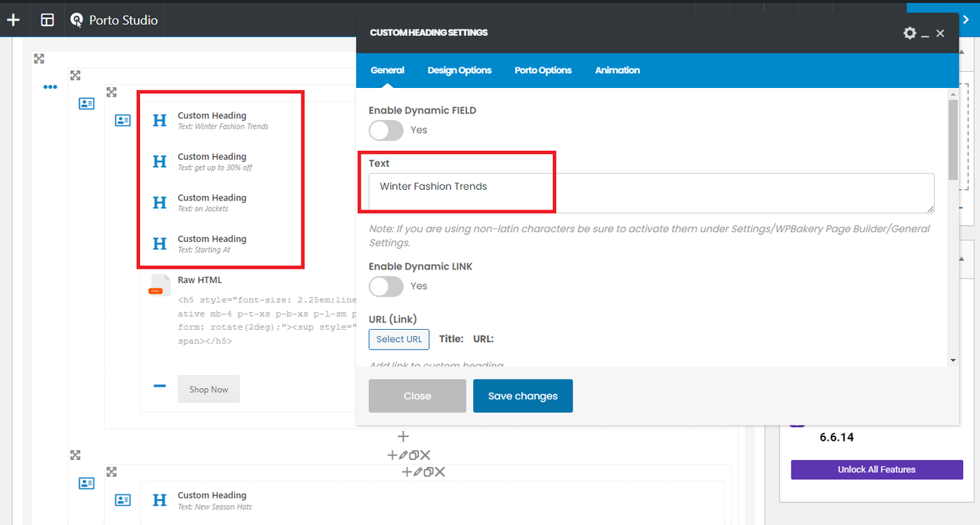Click the non-latin characters note text
The image size is (980, 525).
point(649,236)
